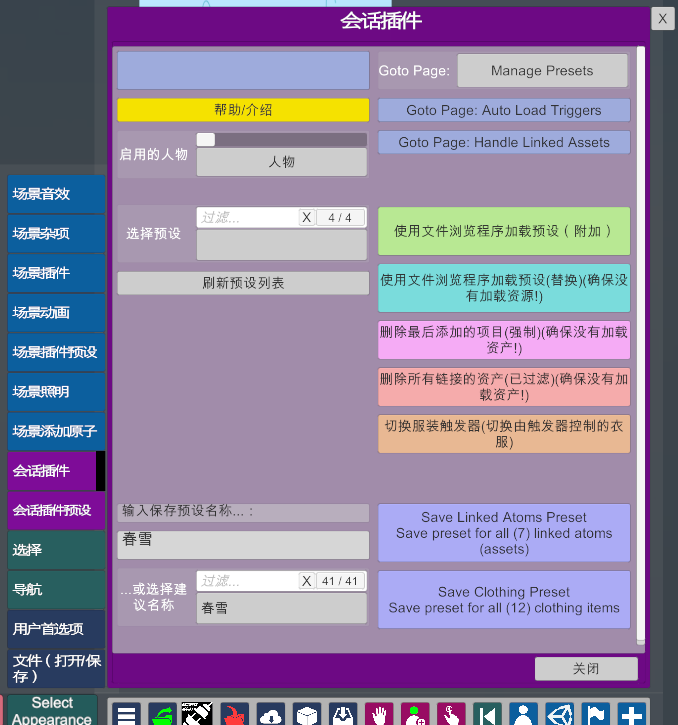This screenshot has width=678, height=725.
Task: Click the cloud download icon
Action: 271,714
